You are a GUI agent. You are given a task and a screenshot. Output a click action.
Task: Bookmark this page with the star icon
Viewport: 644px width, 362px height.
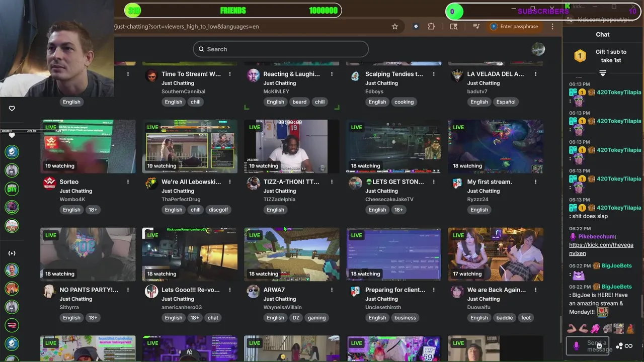[x=395, y=27]
